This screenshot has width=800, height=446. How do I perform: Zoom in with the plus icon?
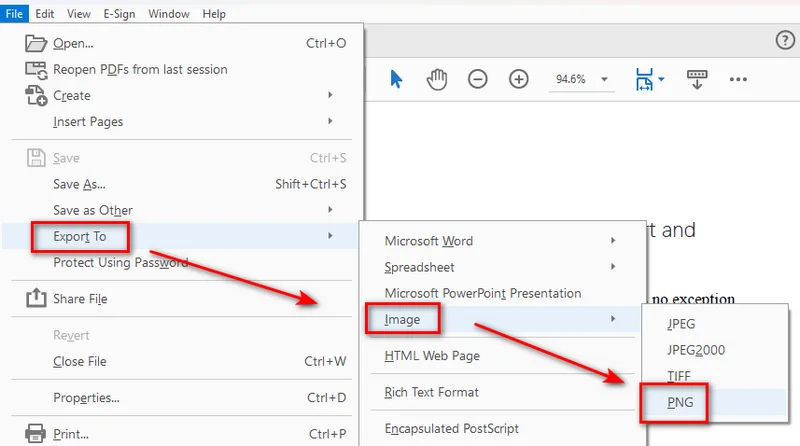click(519, 79)
